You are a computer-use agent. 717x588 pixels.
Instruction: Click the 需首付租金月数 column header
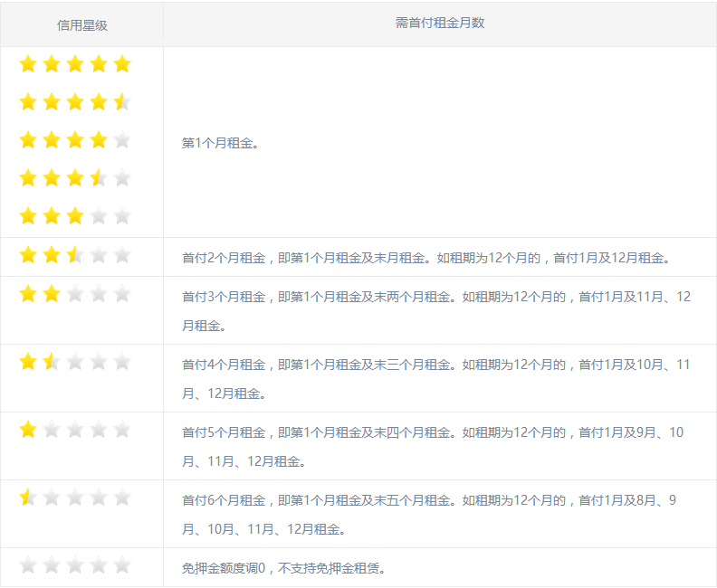440,24
